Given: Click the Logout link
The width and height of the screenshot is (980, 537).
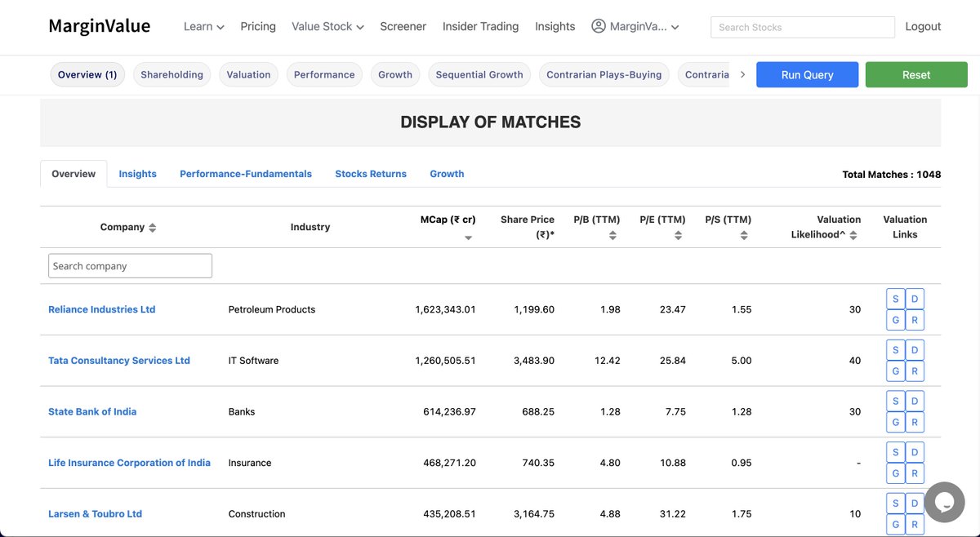Looking at the screenshot, I should 923,26.
